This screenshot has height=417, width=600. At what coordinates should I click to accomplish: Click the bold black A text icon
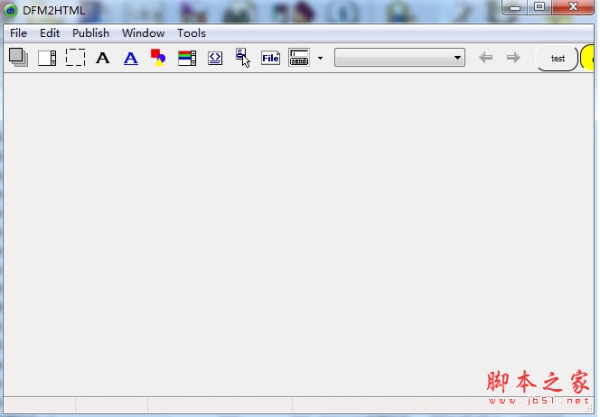(103, 58)
